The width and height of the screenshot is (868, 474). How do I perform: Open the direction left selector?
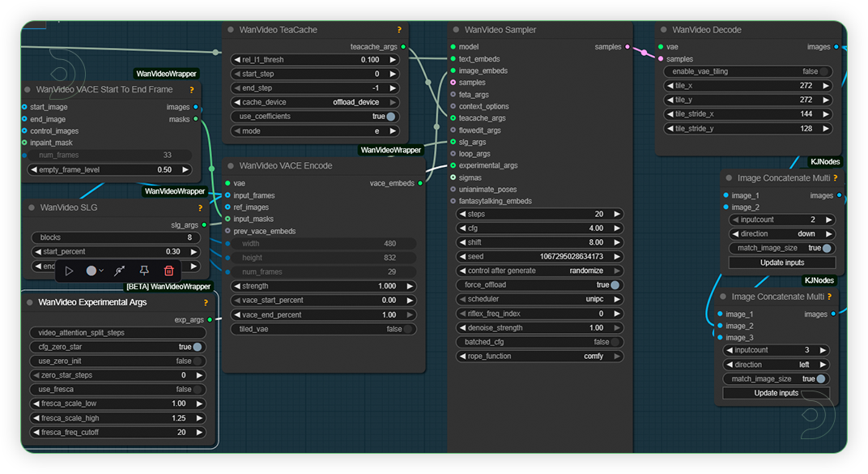click(777, 365)
